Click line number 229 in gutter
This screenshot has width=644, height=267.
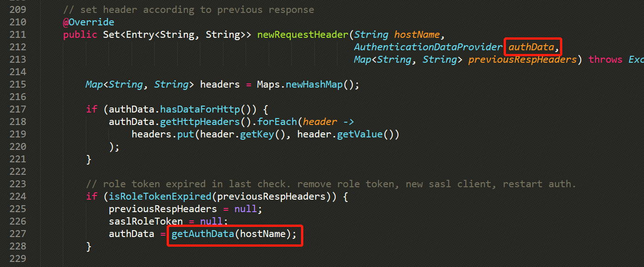point(17,259)
